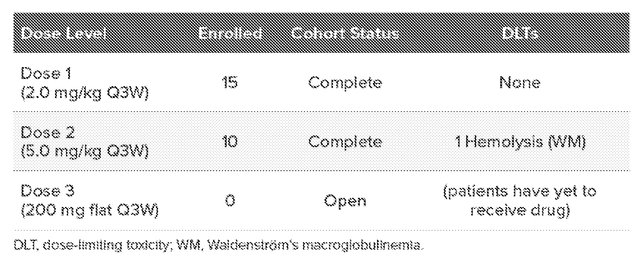Click the 2.0 mg/kg Q3W text
644x265 pixels.
click(x=85, y=93)
